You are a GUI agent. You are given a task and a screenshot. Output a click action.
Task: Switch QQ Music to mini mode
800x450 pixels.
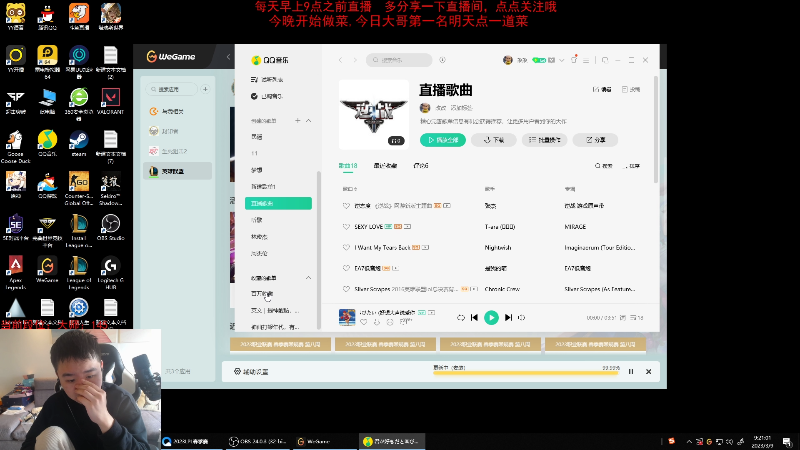coord(605,60)
